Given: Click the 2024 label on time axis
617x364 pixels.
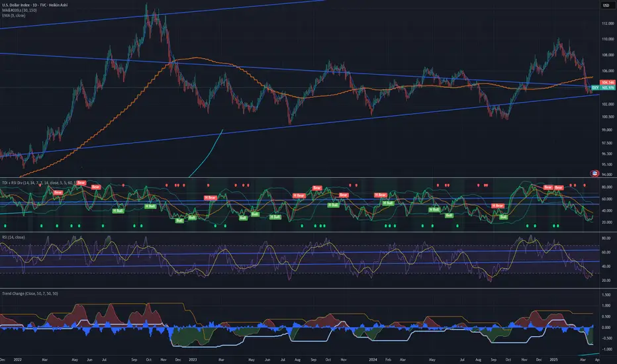Looking at the screenshot, I should click(x=373, y=359).
